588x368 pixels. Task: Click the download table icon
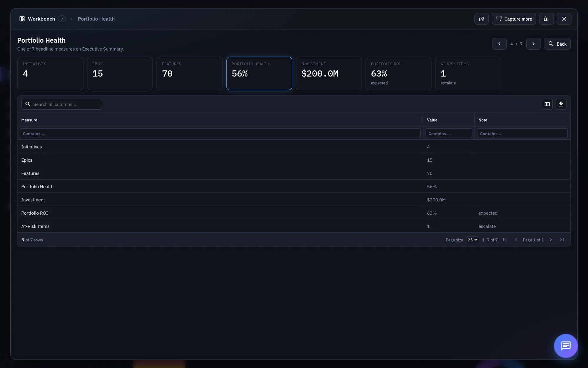tap(561, 104)
